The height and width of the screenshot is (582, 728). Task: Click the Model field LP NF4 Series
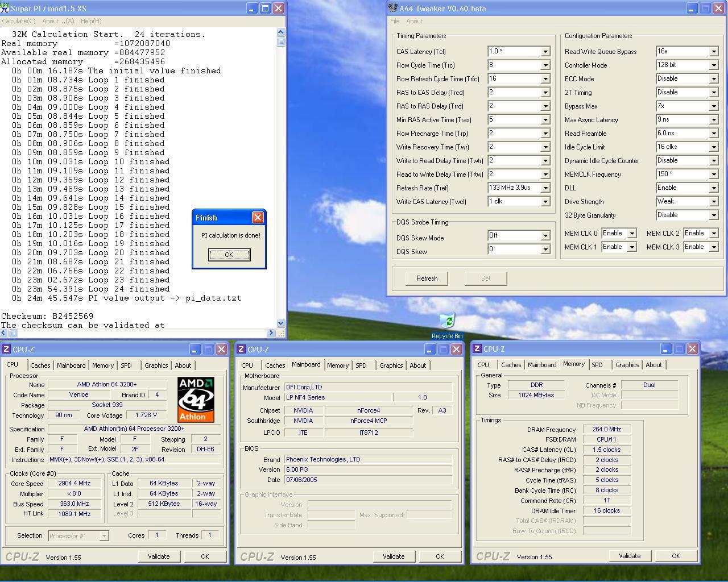pos(337,397)
